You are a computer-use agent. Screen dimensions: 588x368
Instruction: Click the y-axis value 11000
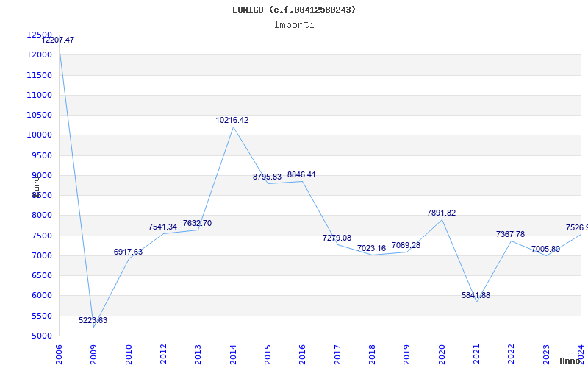coord(40,95)
